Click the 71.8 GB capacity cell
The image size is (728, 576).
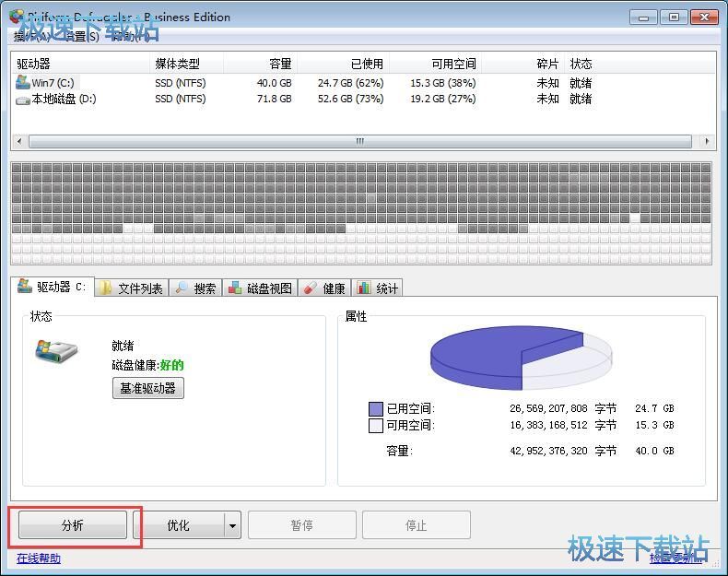coord(275,99)
